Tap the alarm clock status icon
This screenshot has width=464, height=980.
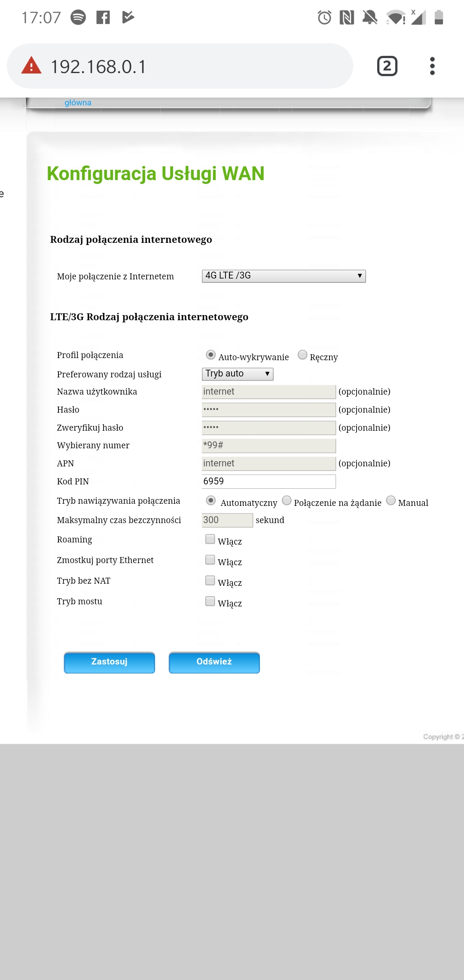point(324,17)
